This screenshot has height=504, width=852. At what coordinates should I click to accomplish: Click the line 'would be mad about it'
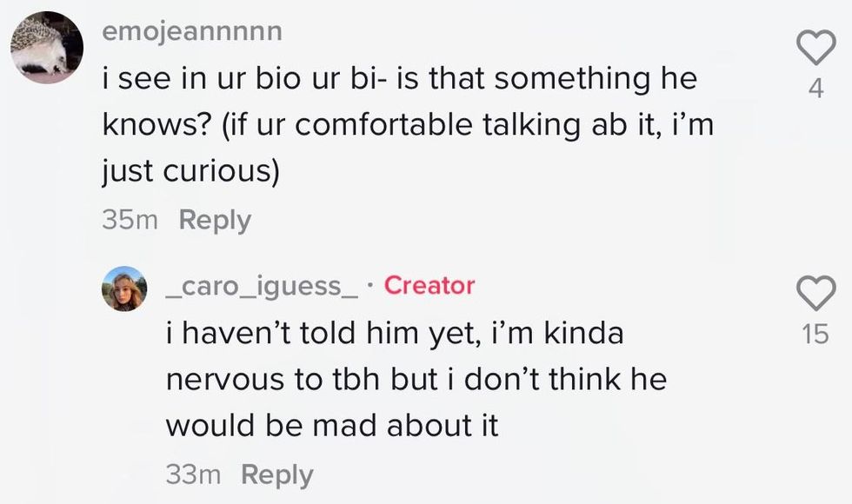click(x=331, y=426)
